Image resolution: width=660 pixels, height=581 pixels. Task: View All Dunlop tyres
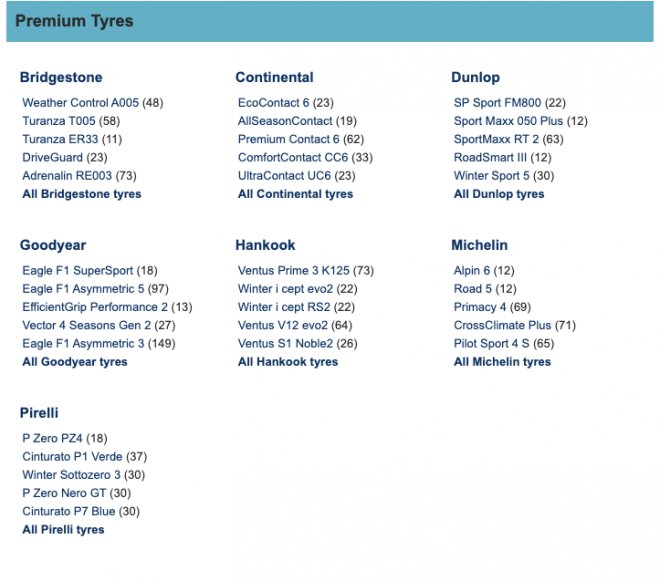[499, 194]
